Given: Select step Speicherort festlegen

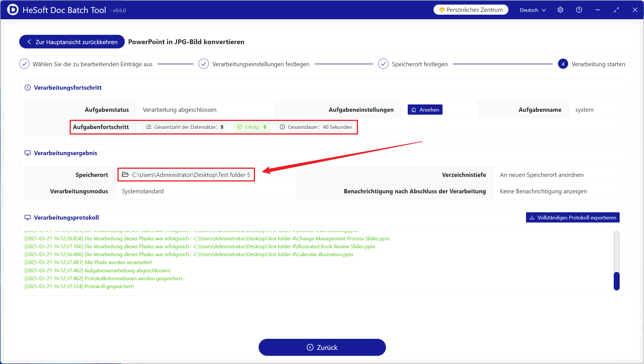Looking at the screenshot, I should click(x=419, y=64).
